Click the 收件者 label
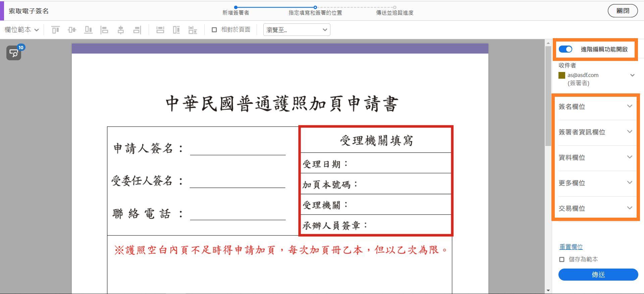 567,65
